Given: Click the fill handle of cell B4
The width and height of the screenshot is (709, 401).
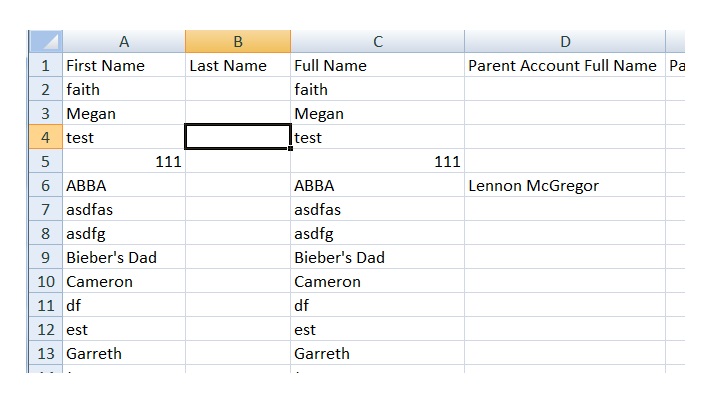Looking at the screenshot, I should tap(290, 148).
